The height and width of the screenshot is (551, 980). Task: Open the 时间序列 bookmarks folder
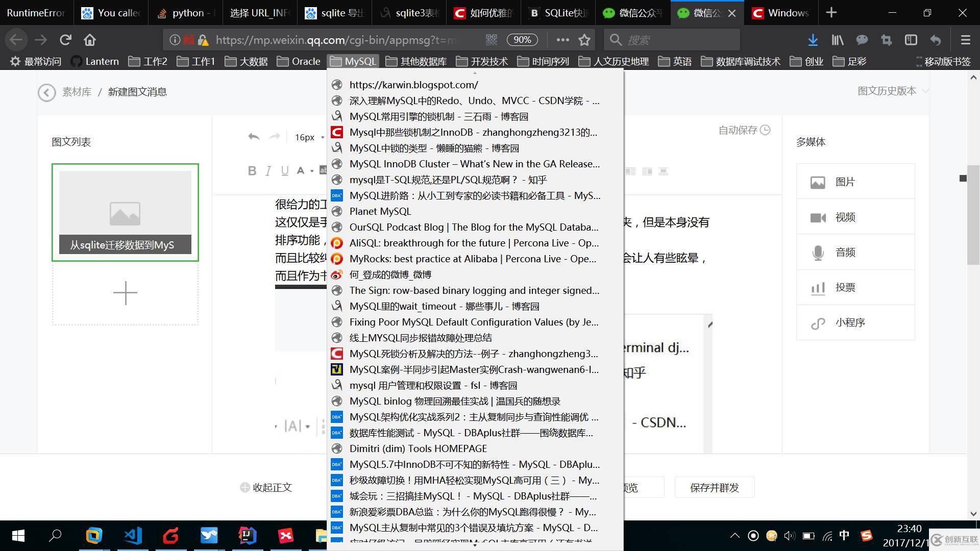tap(543, 61)
